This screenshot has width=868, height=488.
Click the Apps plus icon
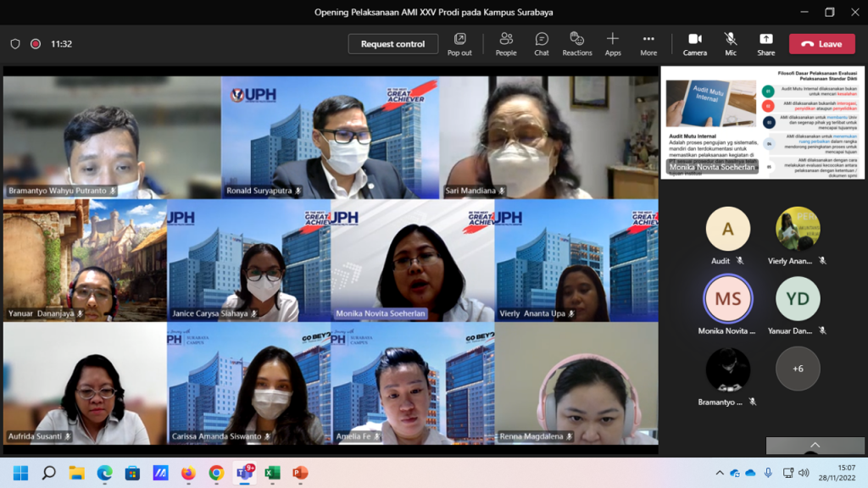tap(612, 43)
